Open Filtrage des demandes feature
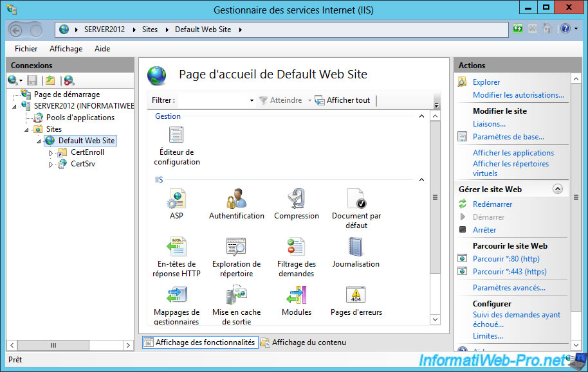Viewport: 588px width, 372px height. (x=296, y=247)
